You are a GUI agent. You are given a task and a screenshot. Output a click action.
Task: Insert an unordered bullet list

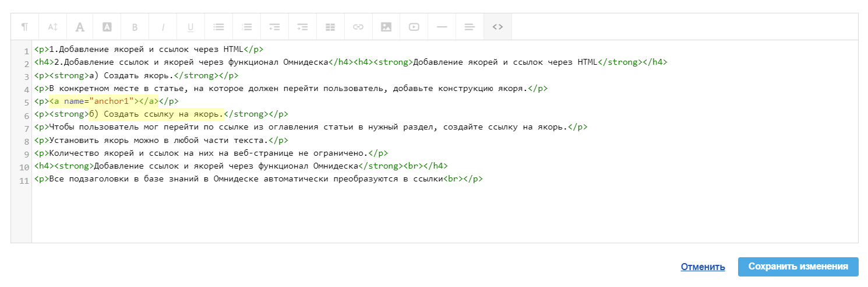218,27
